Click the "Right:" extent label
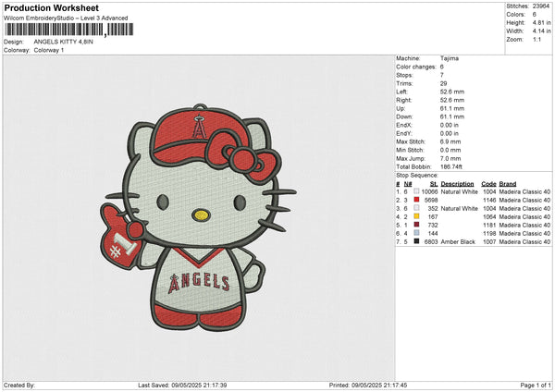Viewport: 555px width, 392px height. 404,100
